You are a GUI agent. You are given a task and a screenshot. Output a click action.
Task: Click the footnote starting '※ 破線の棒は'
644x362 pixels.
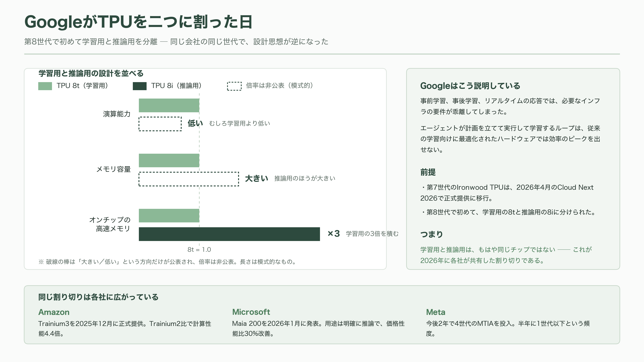click(x=167, y=262)
